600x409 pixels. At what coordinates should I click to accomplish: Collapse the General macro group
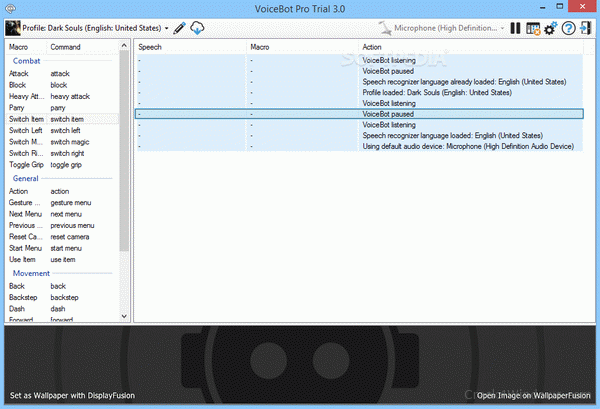pos(26,178)
